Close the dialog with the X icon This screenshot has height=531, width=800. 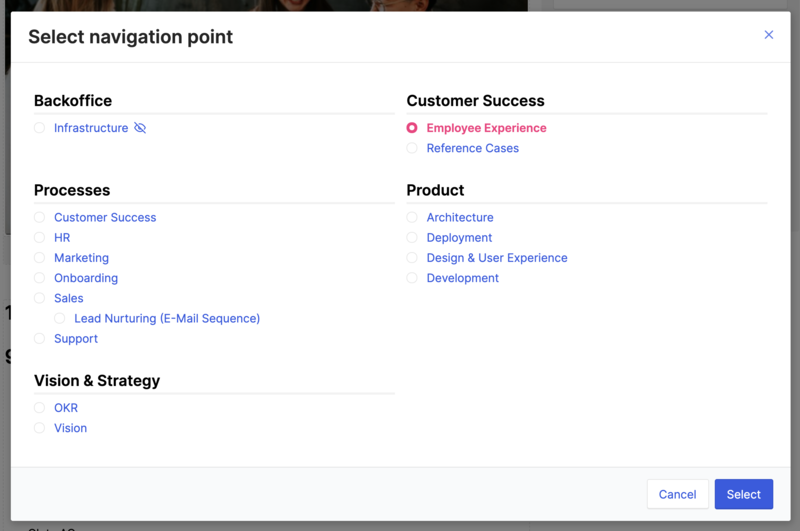coord(768,35)
